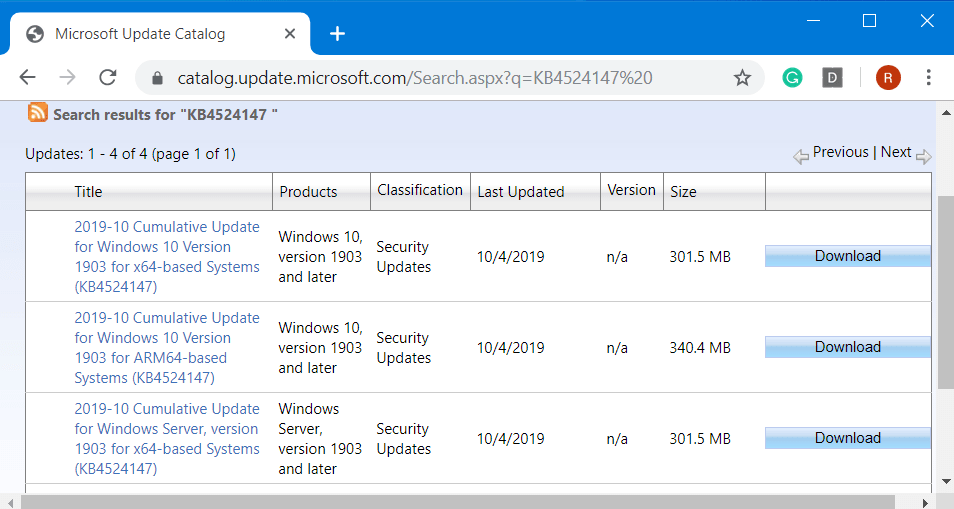
Task: Click the 340.4 MB size cell
Action: pos(700,348)
